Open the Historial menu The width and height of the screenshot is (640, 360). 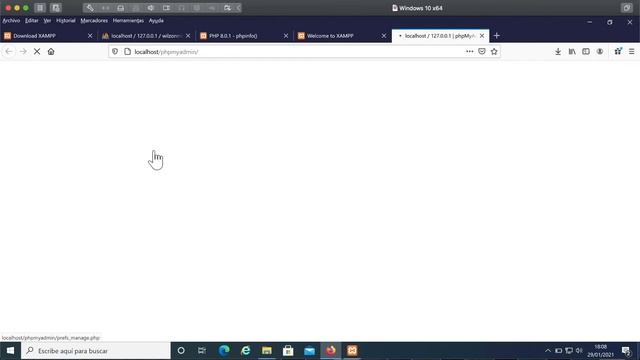[x=66, y=20]
